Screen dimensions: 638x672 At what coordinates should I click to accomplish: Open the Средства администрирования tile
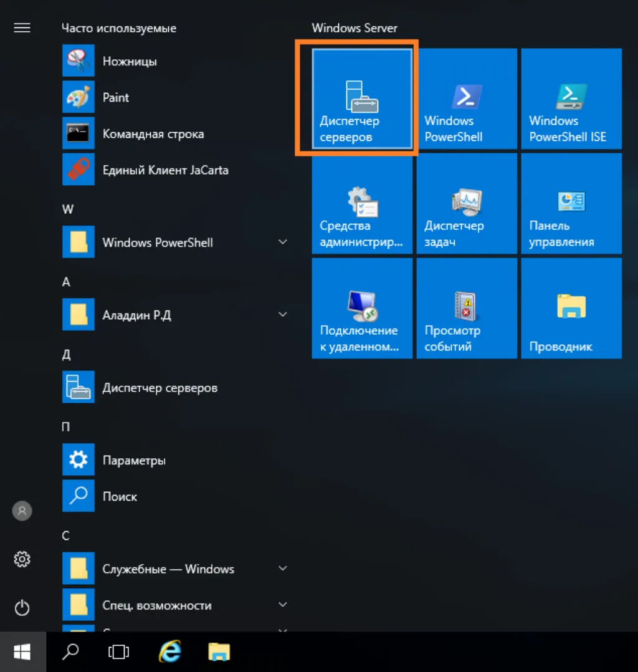coord(362,204)
